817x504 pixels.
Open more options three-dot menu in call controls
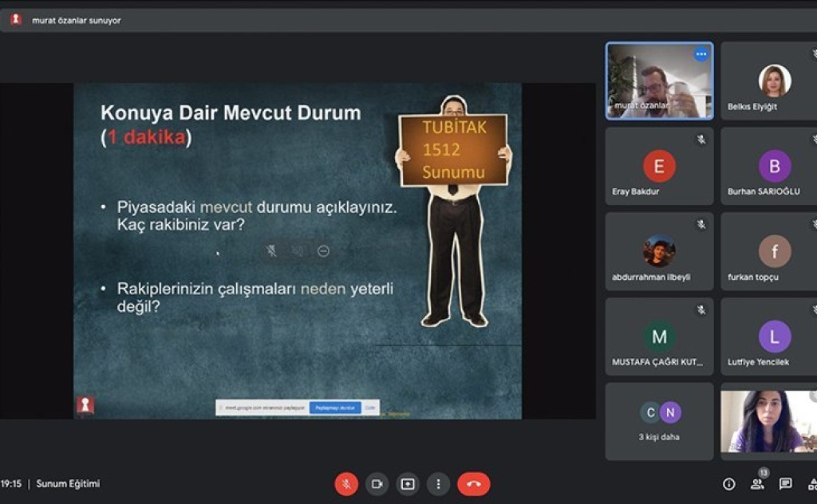click(x=438, y=484)
